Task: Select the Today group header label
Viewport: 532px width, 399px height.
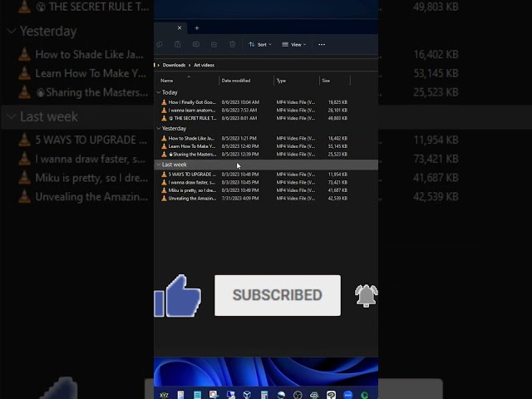Action: (x=170, y=92)
